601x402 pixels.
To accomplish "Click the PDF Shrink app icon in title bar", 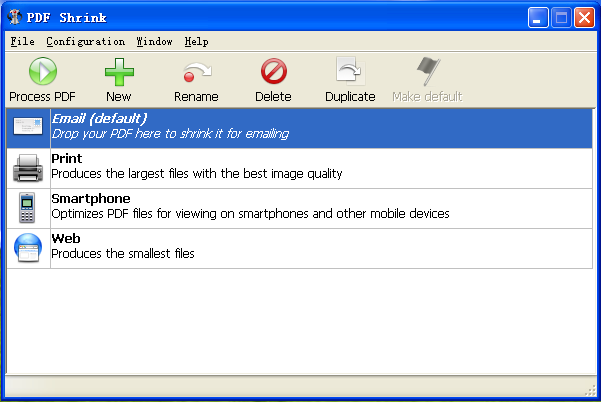I will [15, 17].
